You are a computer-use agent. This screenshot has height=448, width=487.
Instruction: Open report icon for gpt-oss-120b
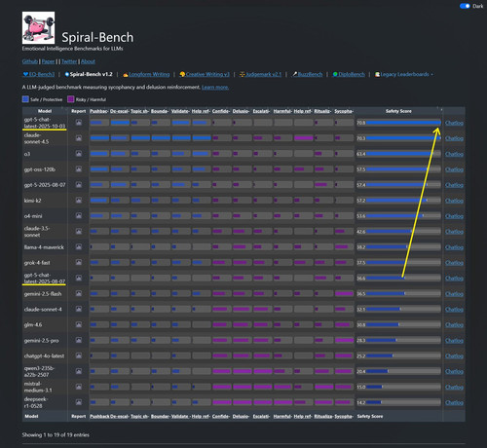[79, 169]
